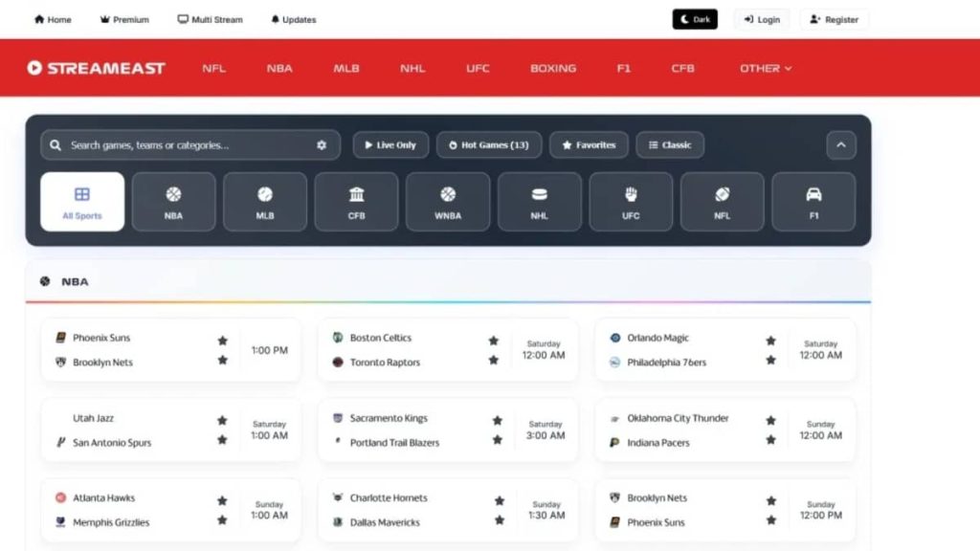Click the Sunday 12:00 PM game time
980x551 pixels.
point(820,510)
